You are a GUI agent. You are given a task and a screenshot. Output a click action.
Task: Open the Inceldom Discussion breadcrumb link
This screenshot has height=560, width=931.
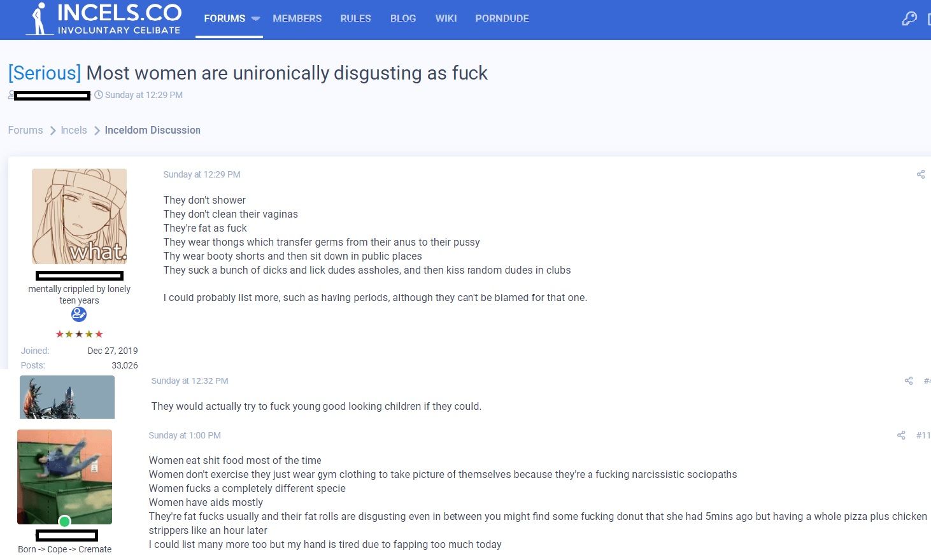point(152,130)
